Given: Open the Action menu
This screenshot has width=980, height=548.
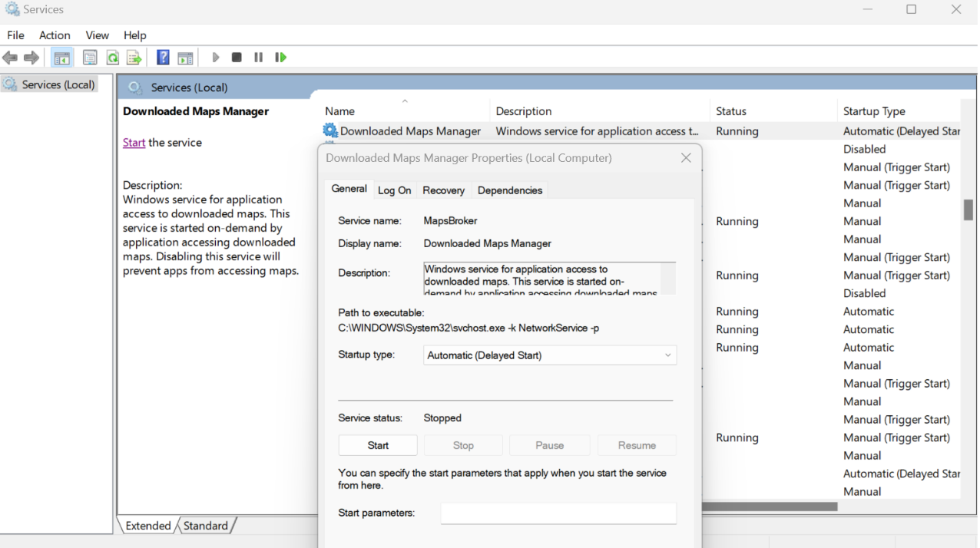Looking at the screenshot, I should 55,35.
